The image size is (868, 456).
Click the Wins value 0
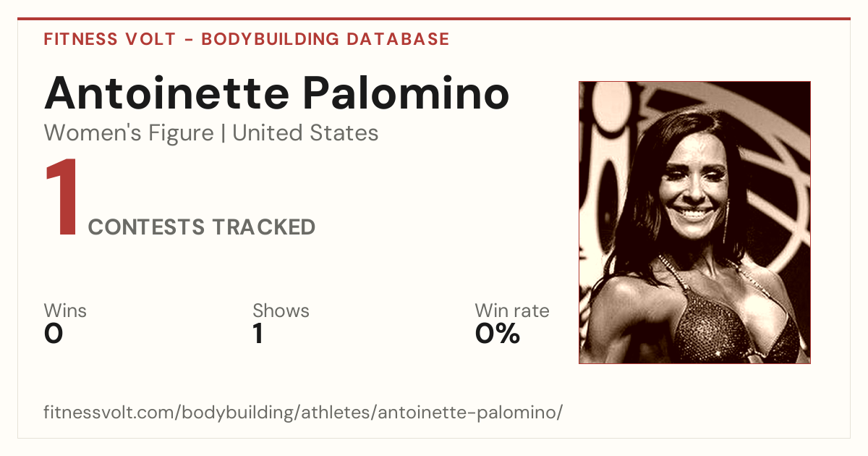coord(54,334)
